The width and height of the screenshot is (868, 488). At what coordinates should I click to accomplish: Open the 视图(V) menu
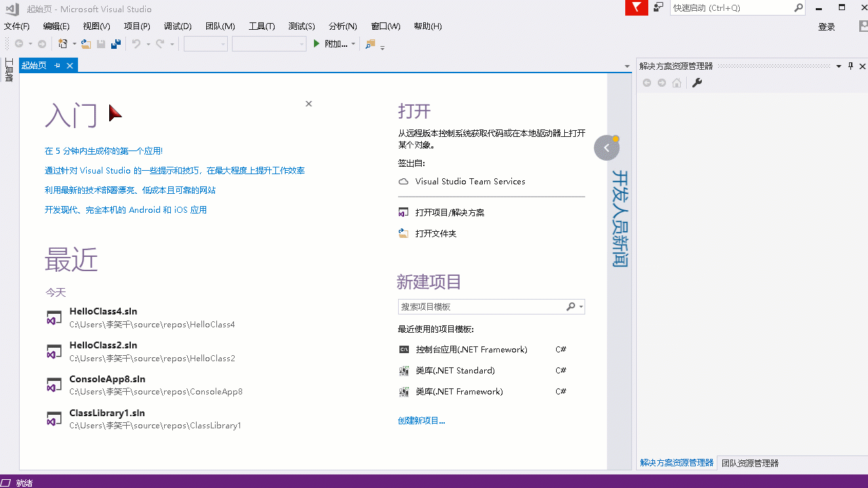(x=96, y=26)
